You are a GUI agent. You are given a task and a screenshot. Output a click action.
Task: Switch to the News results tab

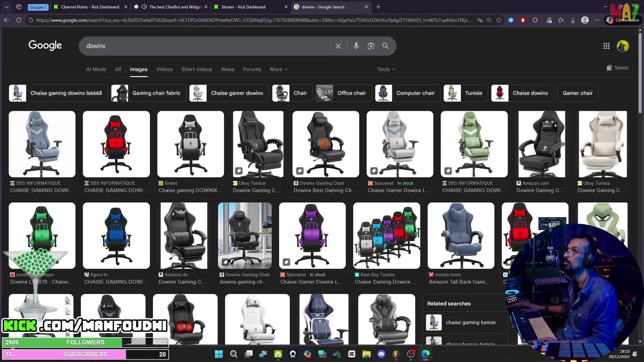click(x=227, y=69)
